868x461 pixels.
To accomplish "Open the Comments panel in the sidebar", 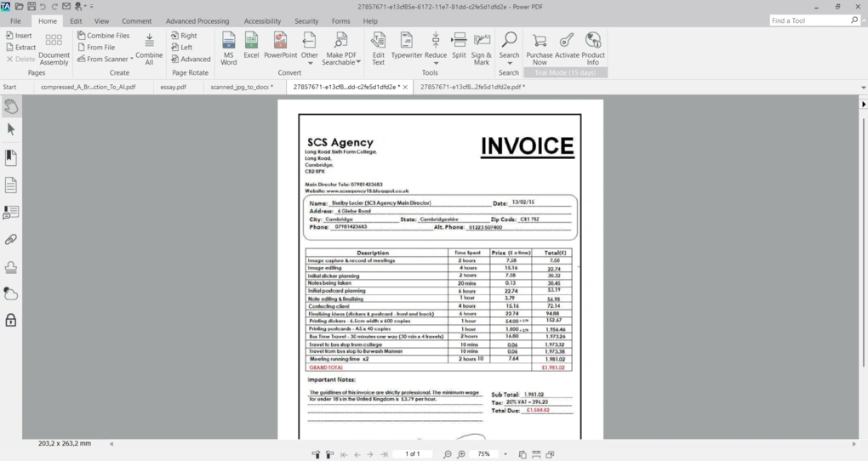I will 10,212.
